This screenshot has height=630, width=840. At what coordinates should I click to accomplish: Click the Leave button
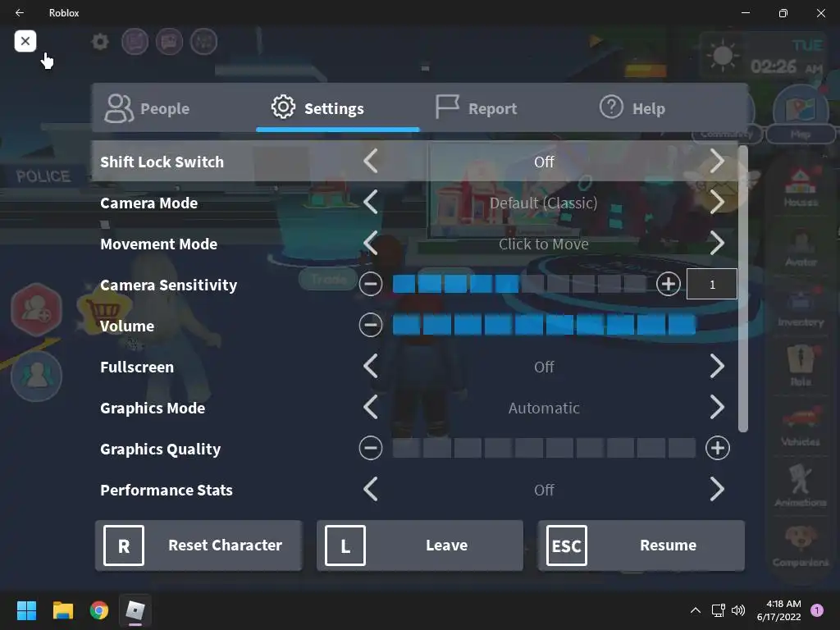click(x=420, y=546)
